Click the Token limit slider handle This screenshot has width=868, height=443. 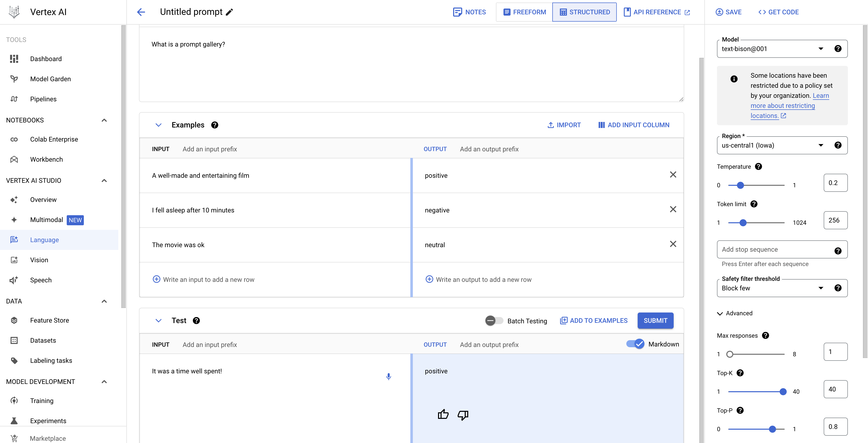[x=743, y=223]
